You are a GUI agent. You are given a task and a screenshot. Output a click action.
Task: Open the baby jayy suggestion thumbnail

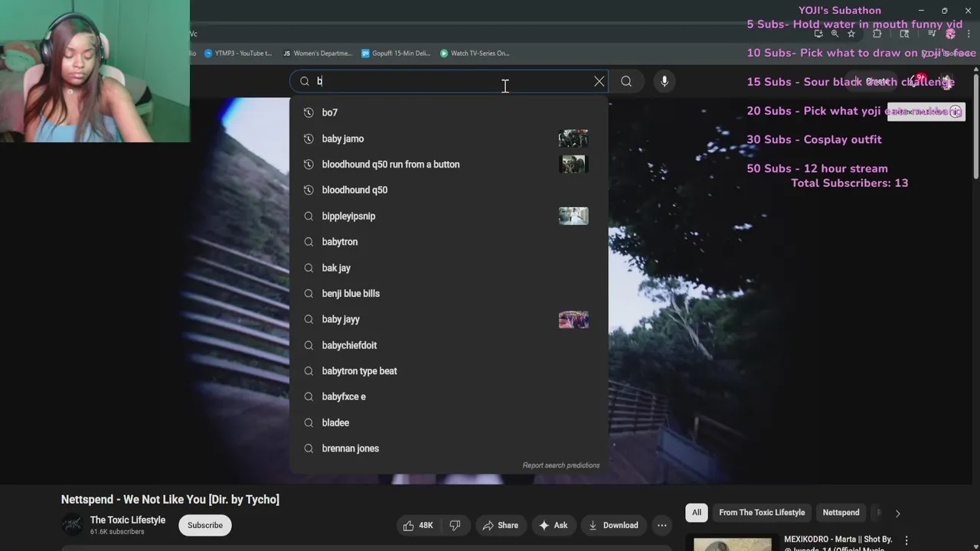click(573, 319)
